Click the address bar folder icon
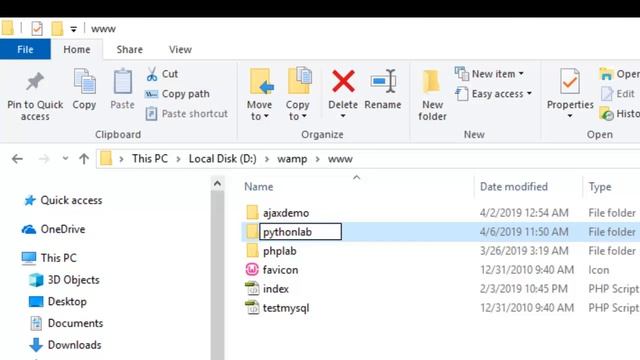Viewport: 640px width, 360px height. pos(106,158)
